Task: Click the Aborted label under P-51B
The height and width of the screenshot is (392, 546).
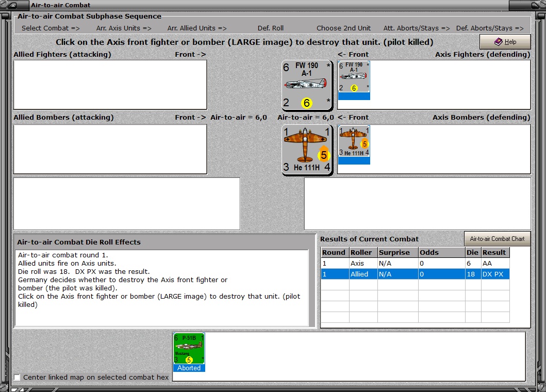Action: pos(189,368)
